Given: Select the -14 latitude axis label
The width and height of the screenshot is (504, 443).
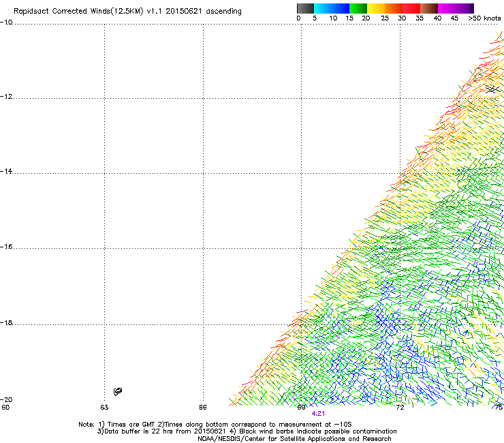Looking at the screenshot, I should pyautogui.click(x=6, y=171).
